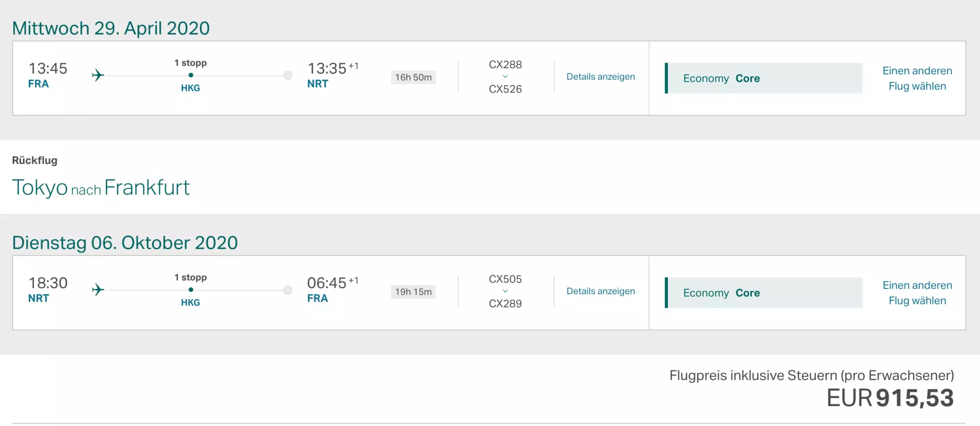Choose another outbound flight on 29. April
Image resolution: width=980 pixels, height=426 pixels.
[917, 78]
